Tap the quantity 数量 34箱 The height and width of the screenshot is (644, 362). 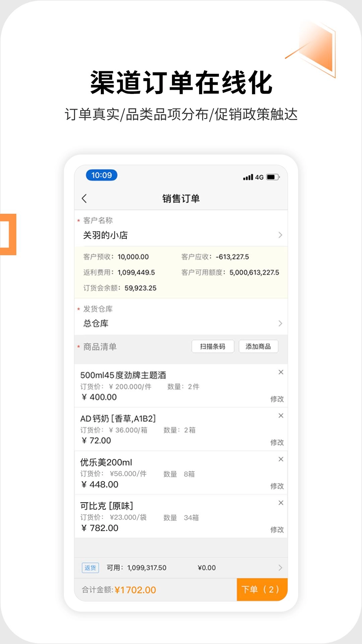(181, 518)
